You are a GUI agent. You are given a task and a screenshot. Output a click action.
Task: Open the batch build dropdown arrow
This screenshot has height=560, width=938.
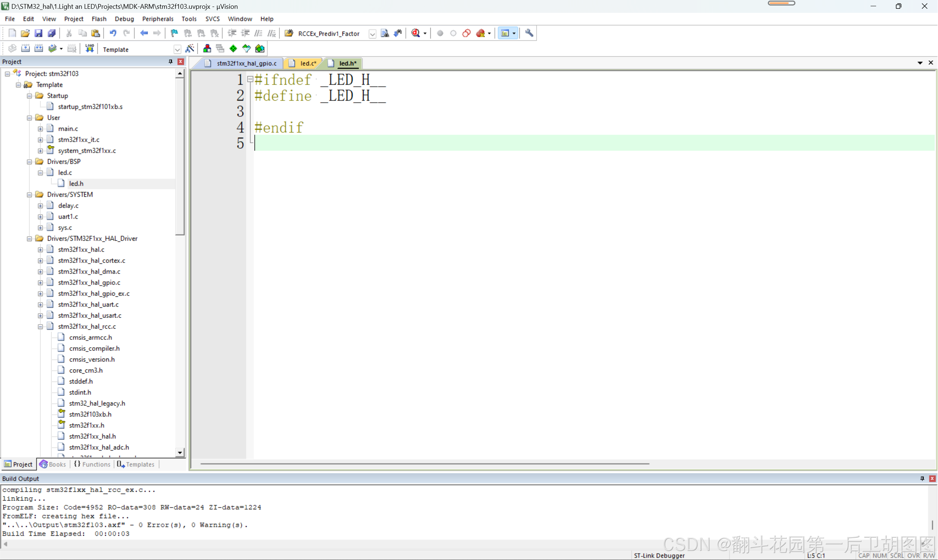61,49
